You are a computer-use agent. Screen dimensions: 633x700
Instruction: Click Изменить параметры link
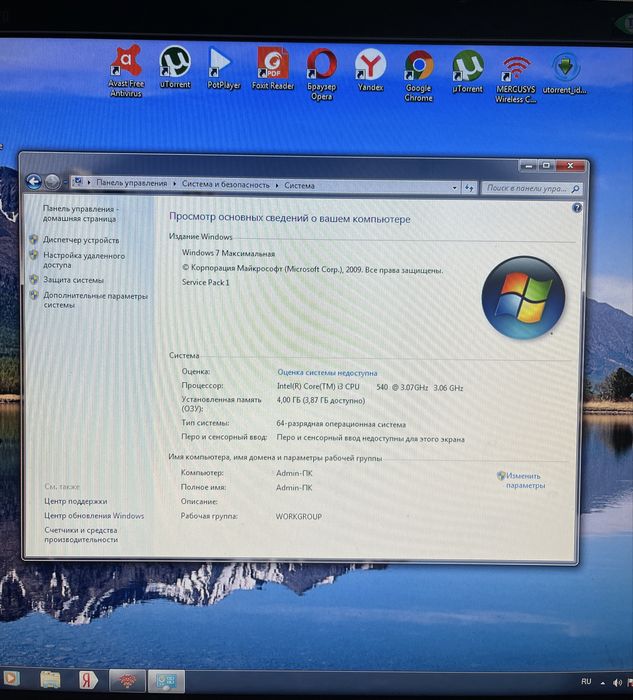[525, 480]
